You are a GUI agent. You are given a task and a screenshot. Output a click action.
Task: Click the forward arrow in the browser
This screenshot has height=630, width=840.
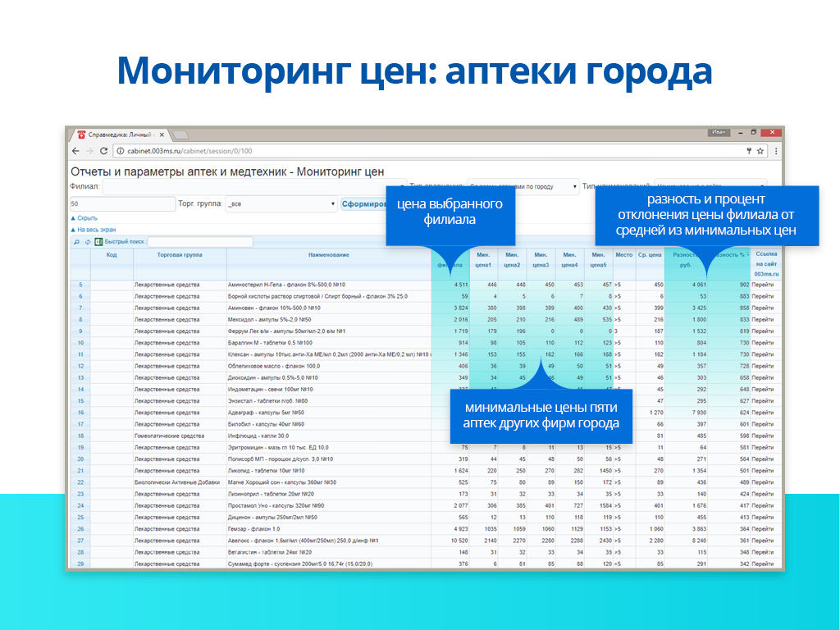[89, 151]
